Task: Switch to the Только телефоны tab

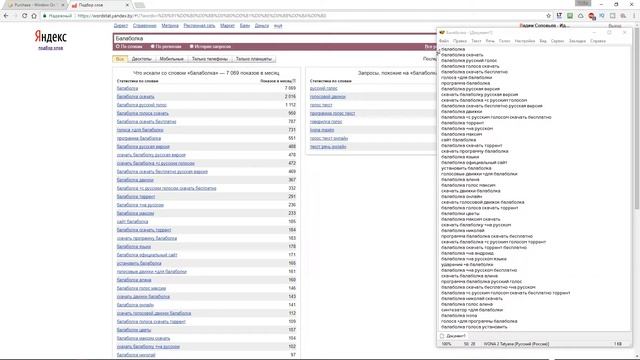Action: click(210, 59)
